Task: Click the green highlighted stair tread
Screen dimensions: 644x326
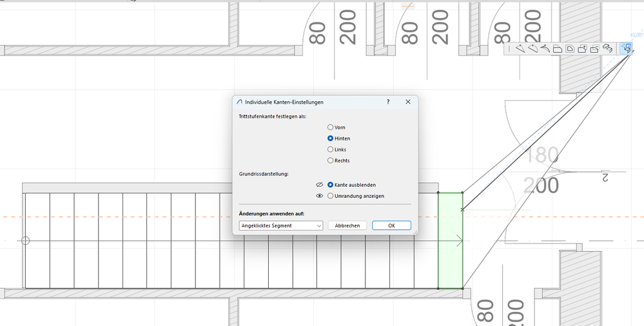Action: 450,240
